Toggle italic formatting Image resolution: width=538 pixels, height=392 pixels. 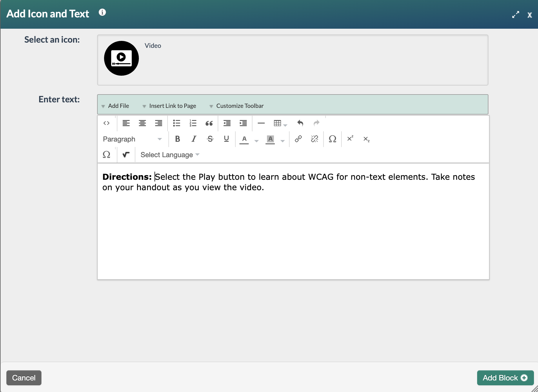point(194,139)
